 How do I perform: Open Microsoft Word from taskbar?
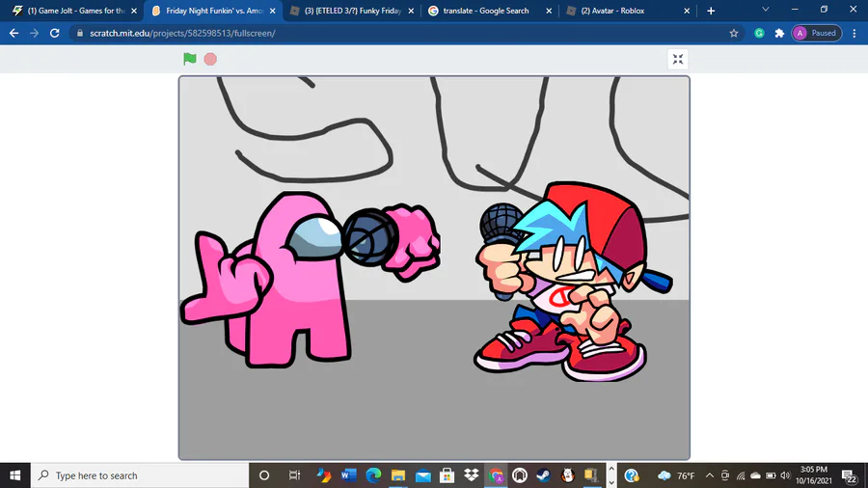(x=349, y=475)
